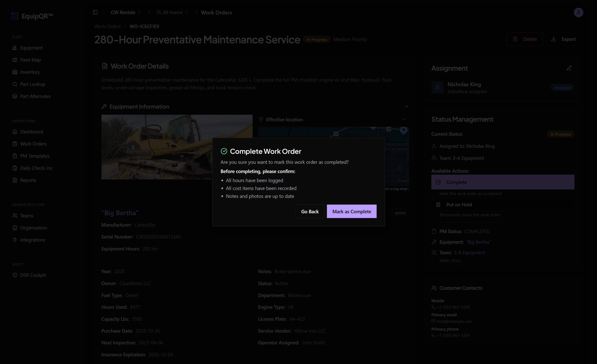The width and height of the screenshot is (597, 364).
Task: Click Work Orders in the top breadcrumb
Action: point(216,13)
